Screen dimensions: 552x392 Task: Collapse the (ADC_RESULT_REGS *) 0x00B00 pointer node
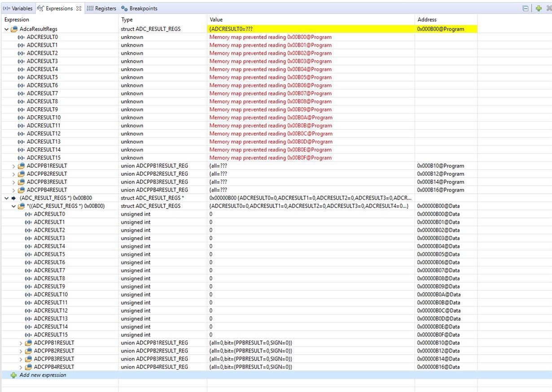6,198
